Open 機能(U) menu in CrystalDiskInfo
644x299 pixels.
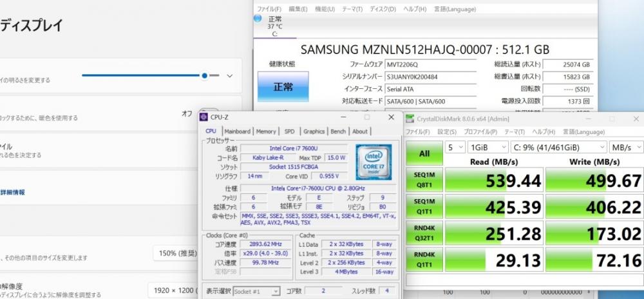[x=325, y=8]
